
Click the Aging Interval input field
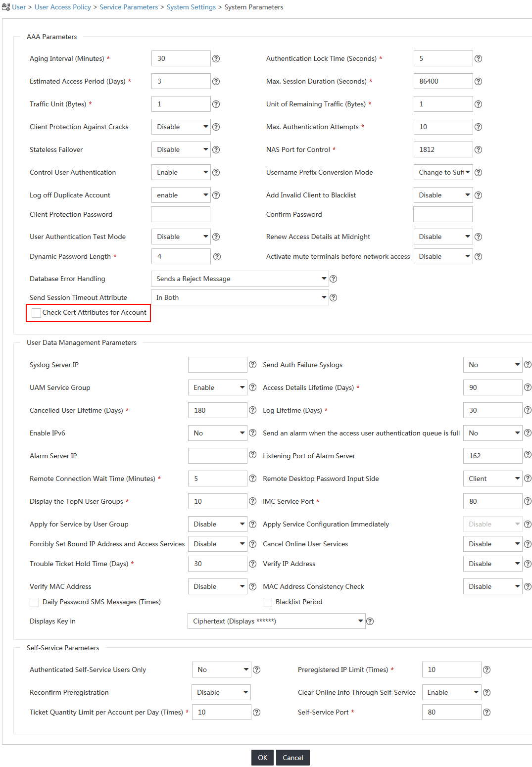(x=181, y=58)
